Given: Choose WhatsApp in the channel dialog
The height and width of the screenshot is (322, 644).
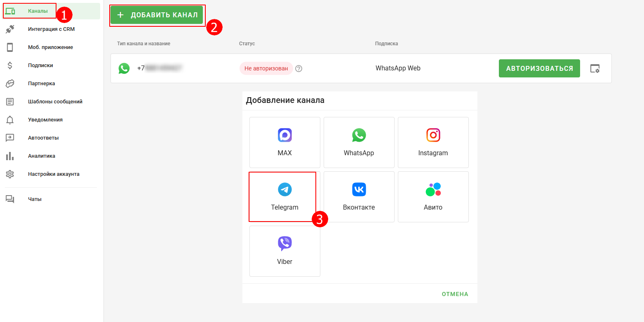Looking at the screenshot, I should [359, 142].
